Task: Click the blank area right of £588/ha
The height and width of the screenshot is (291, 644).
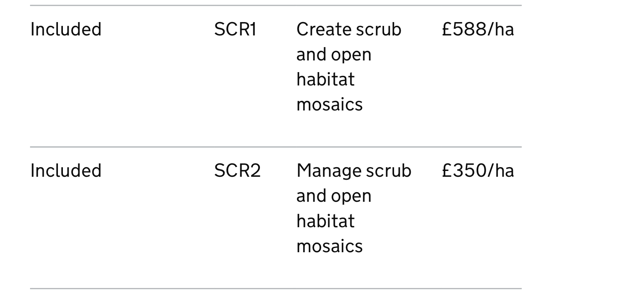Action: (583, 30)
